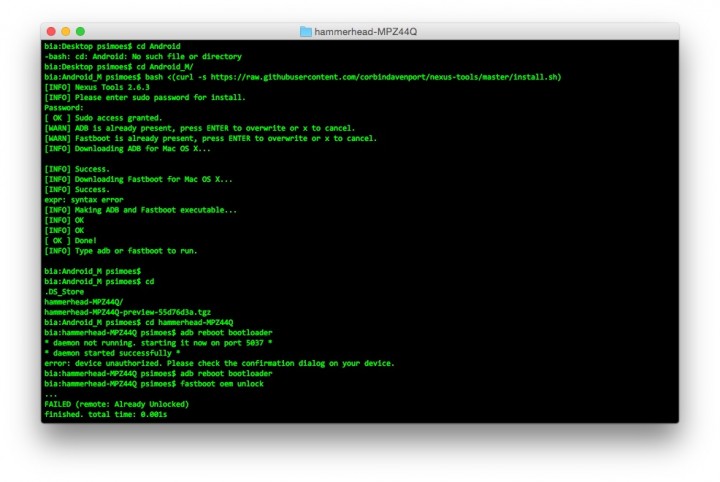Maximize the terminal with green button

80,31
